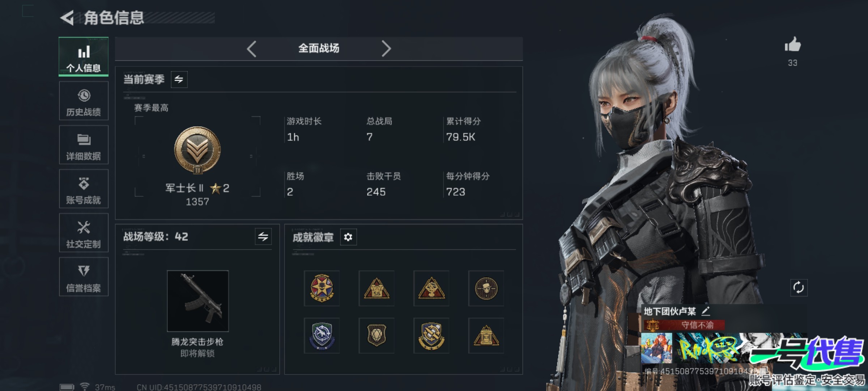This screenshot has width=868, height=391.
Task: Select the 腾龙突击步枪 weapon thumbnail
Action: [198, 301]
